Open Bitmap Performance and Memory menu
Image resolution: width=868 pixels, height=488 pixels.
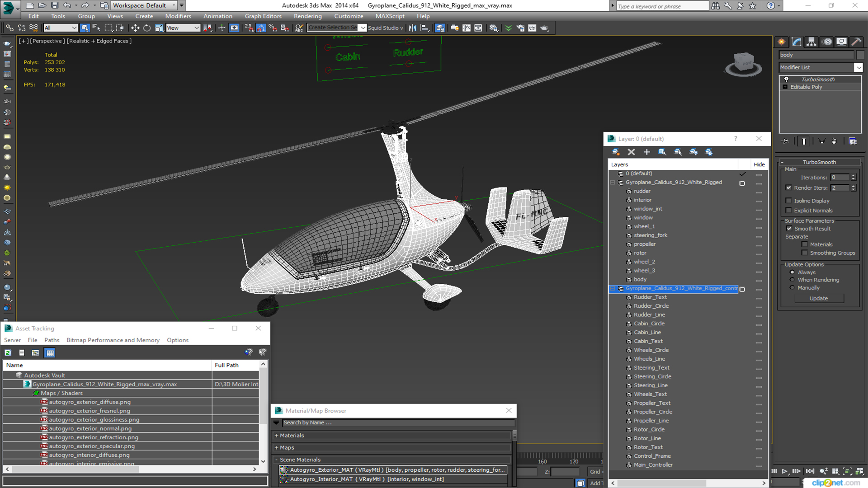[113, 340]
